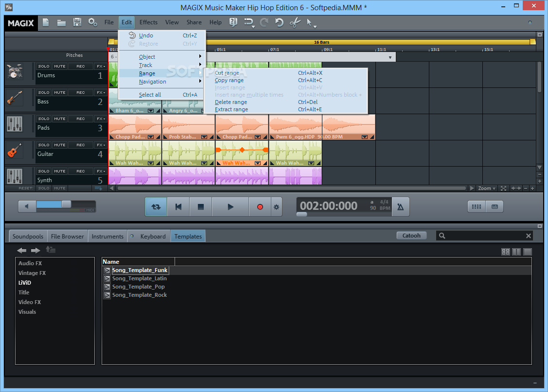
Task: Expand the Object submenu
Action: coord(161,56)
